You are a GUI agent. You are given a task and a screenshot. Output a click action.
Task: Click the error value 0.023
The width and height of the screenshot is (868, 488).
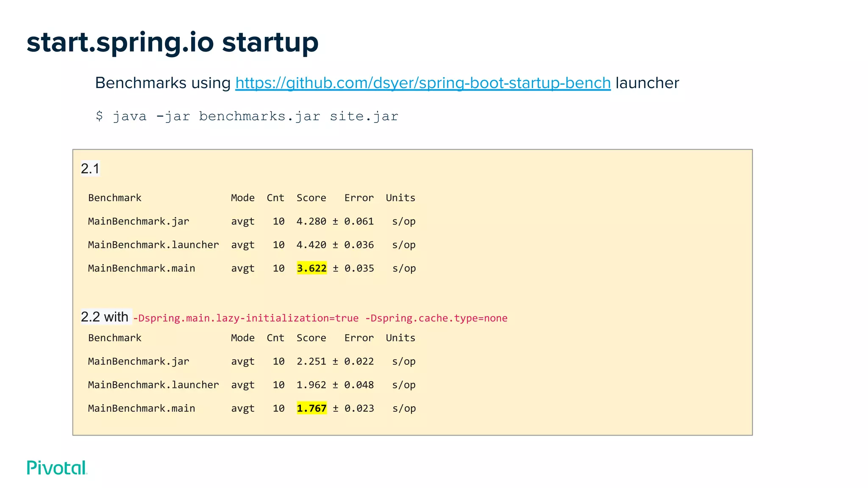(x=359, y=409)
